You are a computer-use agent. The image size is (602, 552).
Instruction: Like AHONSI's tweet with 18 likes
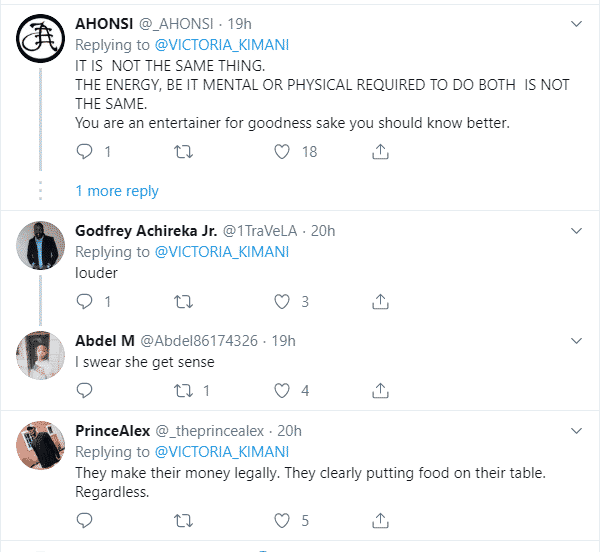click(282, 152)
